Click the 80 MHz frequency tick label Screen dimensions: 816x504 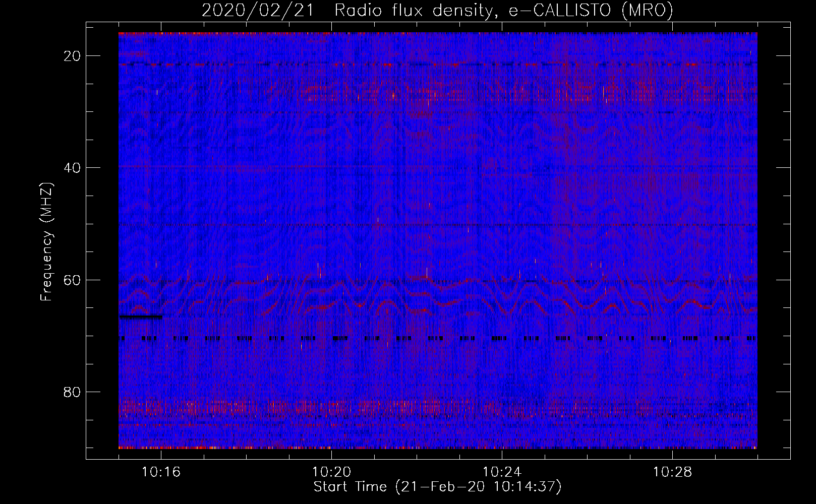coord(72,392)
